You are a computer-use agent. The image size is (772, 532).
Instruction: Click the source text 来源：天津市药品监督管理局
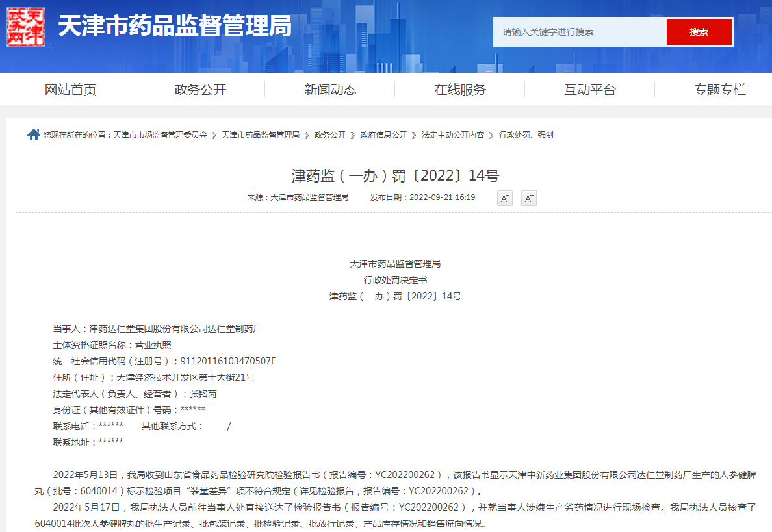coord(298,197)
